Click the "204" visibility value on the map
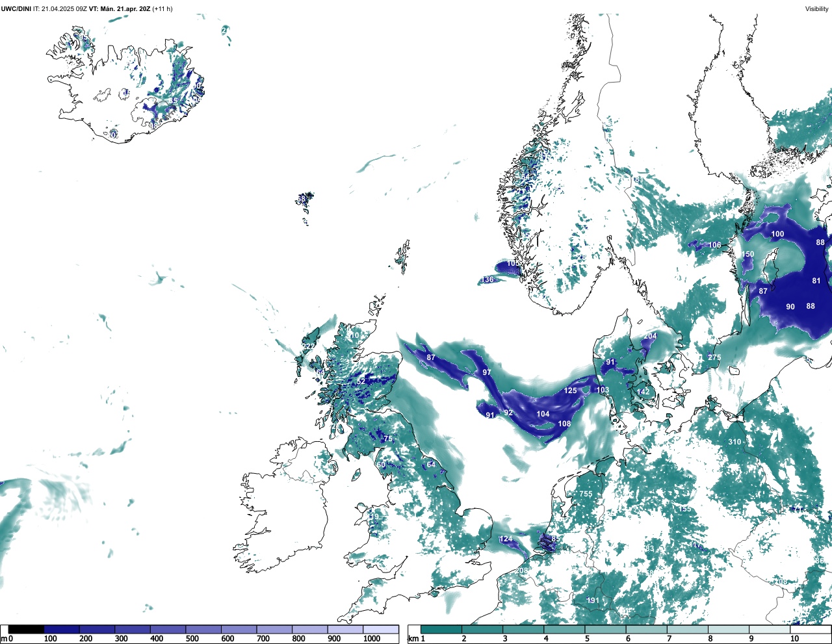This screenshot has width=832, height=644. tap(651, 336)
